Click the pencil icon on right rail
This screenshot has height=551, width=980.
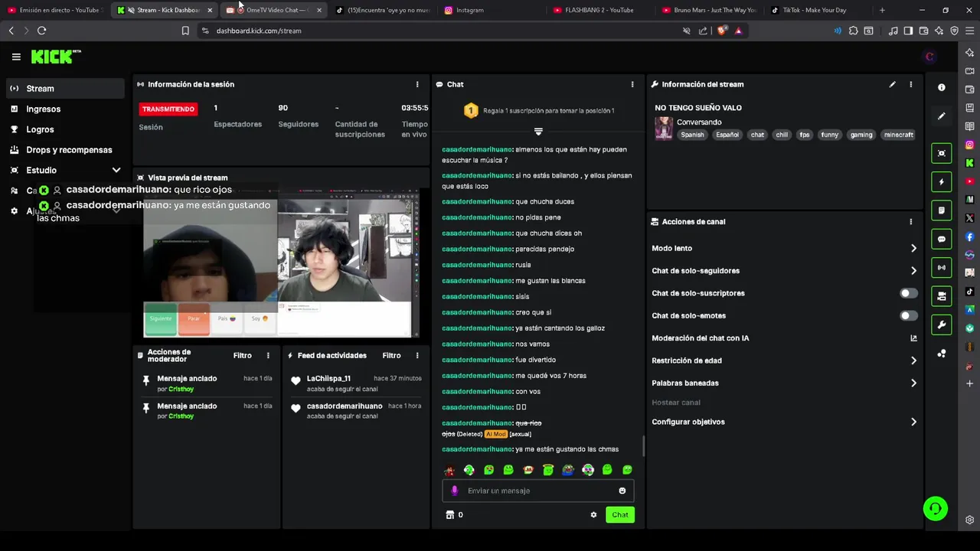pyautogui.click(x=942, y=116)
